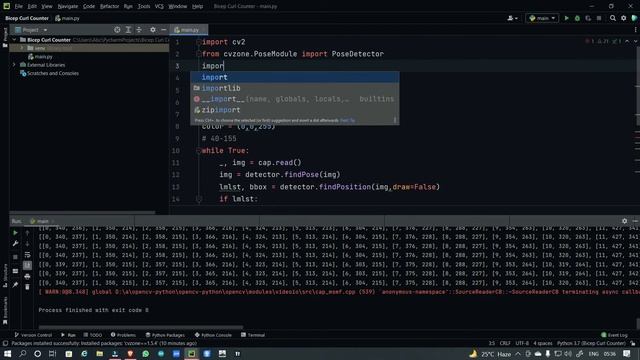Image resolution: width=640 pixels, height=360 pixels.
Task: Rerun main in Run panel
Action: 16,233
